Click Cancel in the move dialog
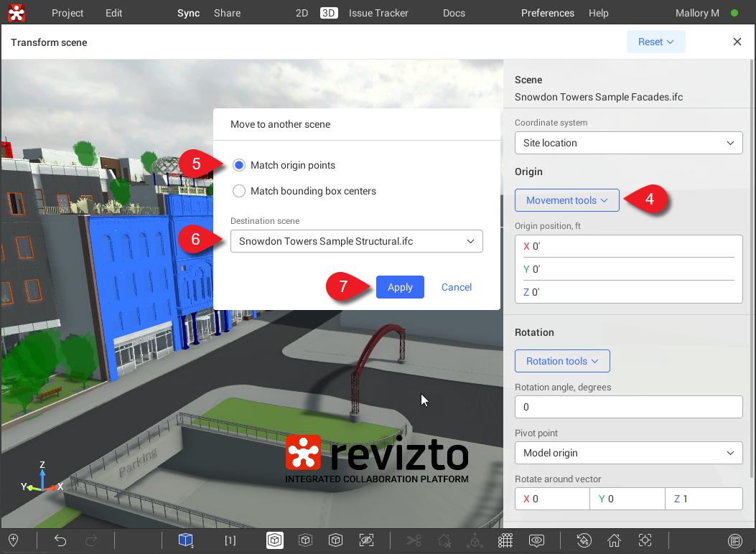Image resolution: width=756 pixels, height=554 pixels. [x=457, y=287]
